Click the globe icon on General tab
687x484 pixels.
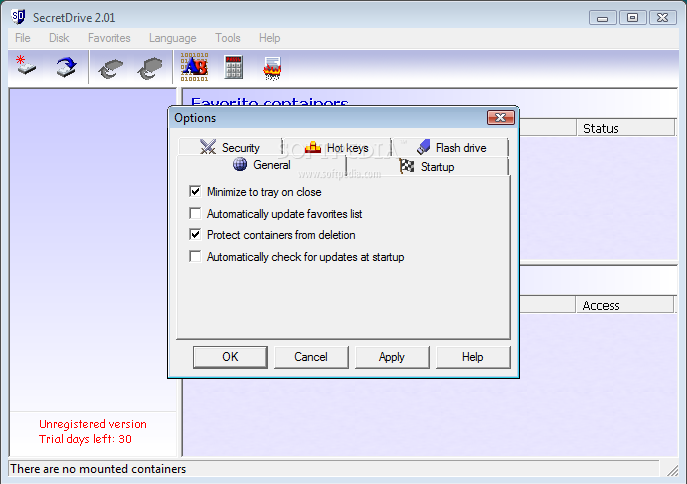tap(240, 164)
